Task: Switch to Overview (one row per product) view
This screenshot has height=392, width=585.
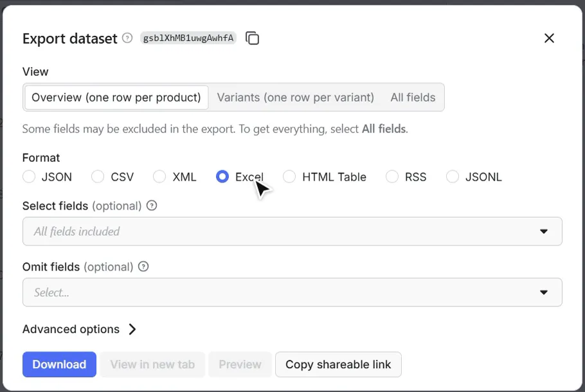Action: (116, 97)
